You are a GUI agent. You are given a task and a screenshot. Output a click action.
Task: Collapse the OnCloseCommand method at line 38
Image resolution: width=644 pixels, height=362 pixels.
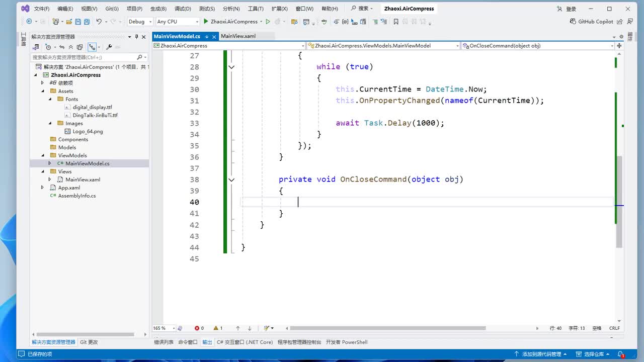pos(231,179)
